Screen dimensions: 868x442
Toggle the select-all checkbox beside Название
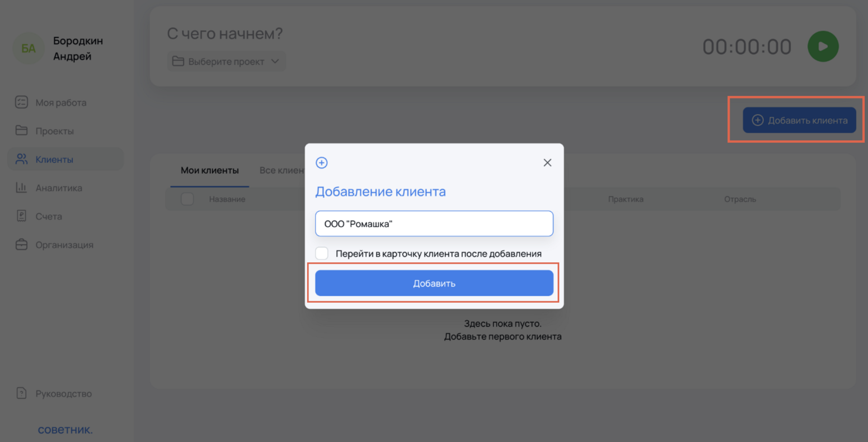tap(187, 199)
